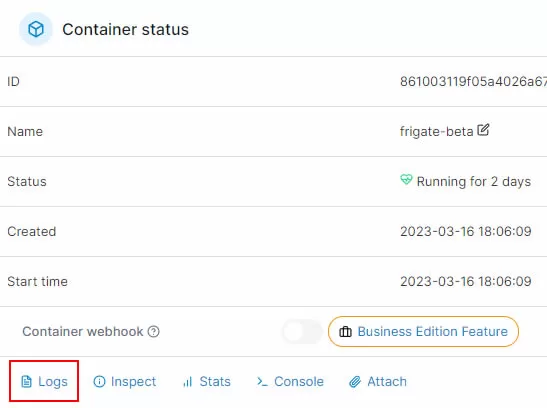Click the Console prompt icon
Image resolution: width=547 pixels, height=408 pixels.
point(262,382)
